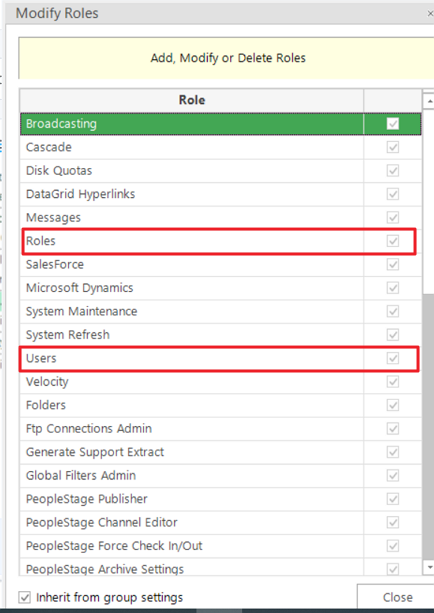Uncheck Inherit from group settings

coord(24,597)
